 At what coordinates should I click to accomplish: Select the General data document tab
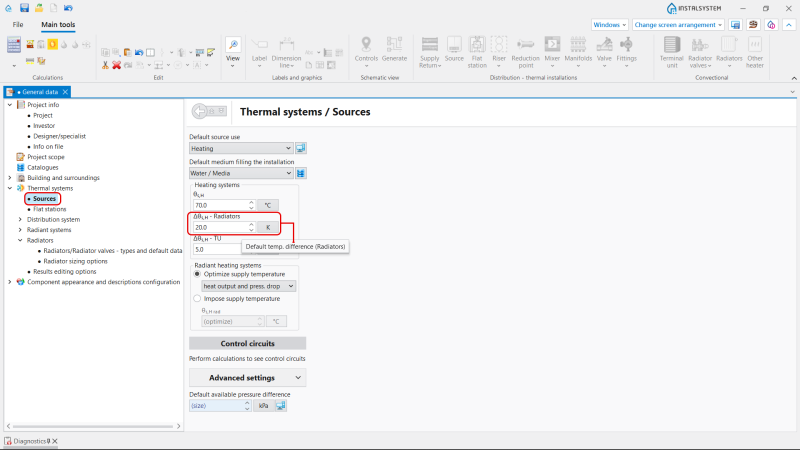pyautogui.click(x=37, y=92)
